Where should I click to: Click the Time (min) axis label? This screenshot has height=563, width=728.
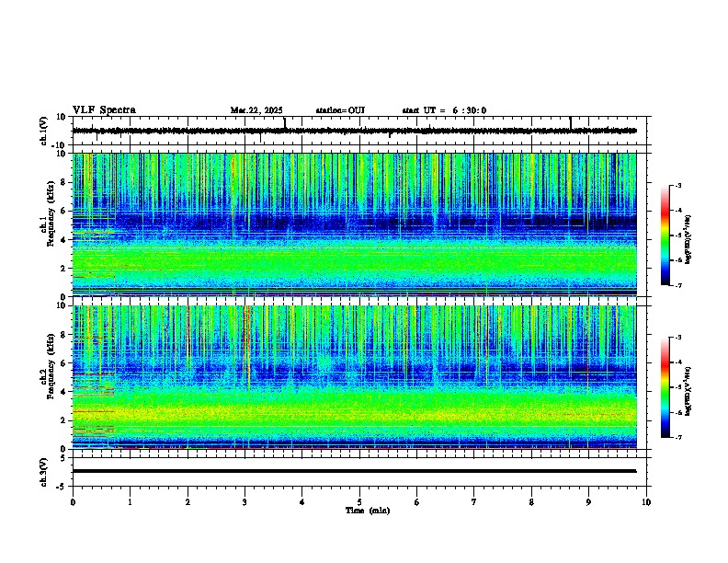pos(368,511)
